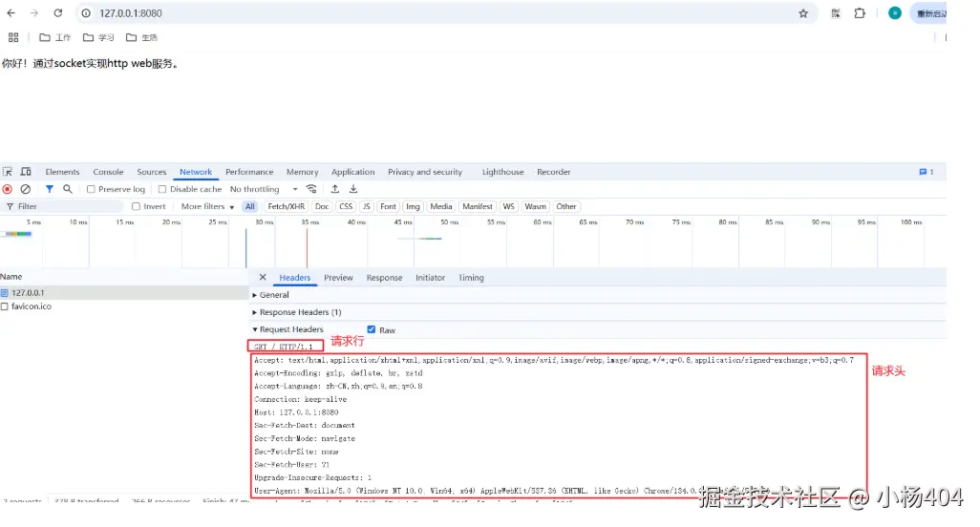Select the favicon.ico request row

[x=124, y=306]
